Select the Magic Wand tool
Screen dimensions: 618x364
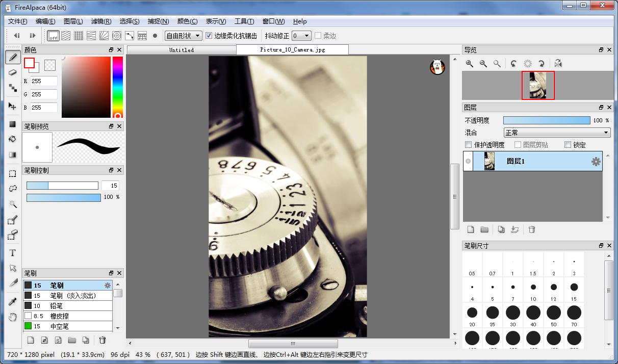(13, 204)
